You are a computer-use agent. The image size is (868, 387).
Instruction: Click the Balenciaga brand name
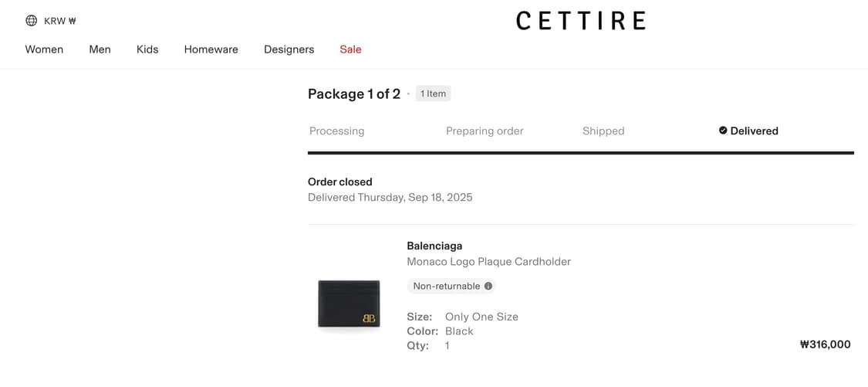pyautogui.click(x=434, y=246)
